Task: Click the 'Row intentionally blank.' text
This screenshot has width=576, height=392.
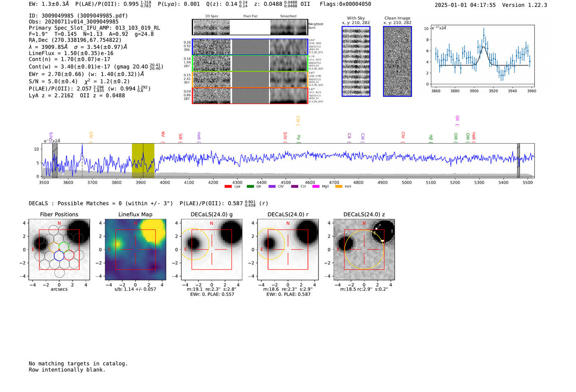Action: [x=67, y=370]
